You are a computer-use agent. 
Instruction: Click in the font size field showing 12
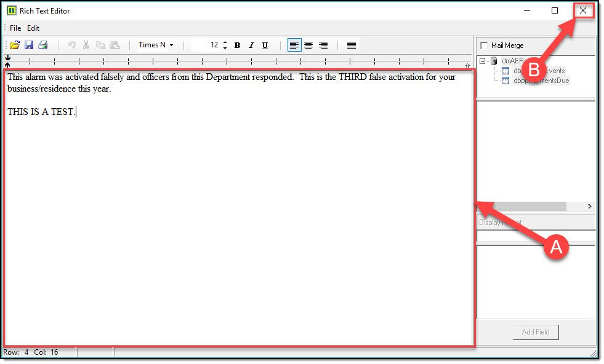click(x=206, y=45)
